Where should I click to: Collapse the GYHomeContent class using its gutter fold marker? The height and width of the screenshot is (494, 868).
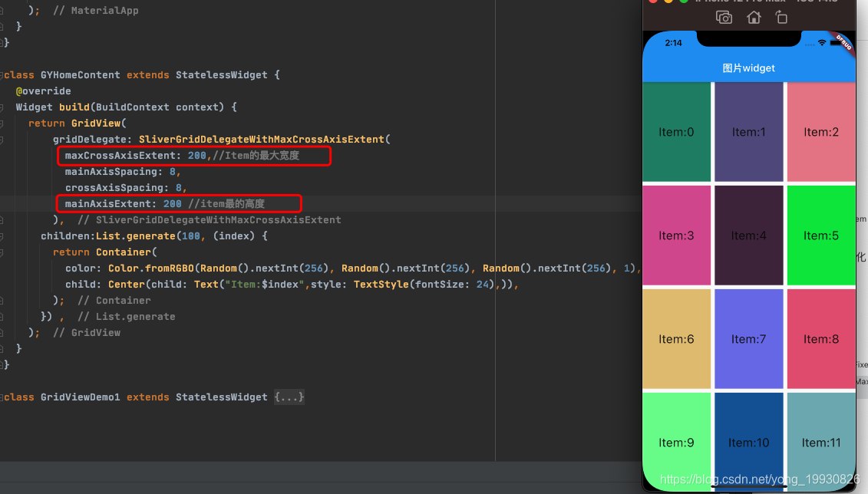coord(2,75)
